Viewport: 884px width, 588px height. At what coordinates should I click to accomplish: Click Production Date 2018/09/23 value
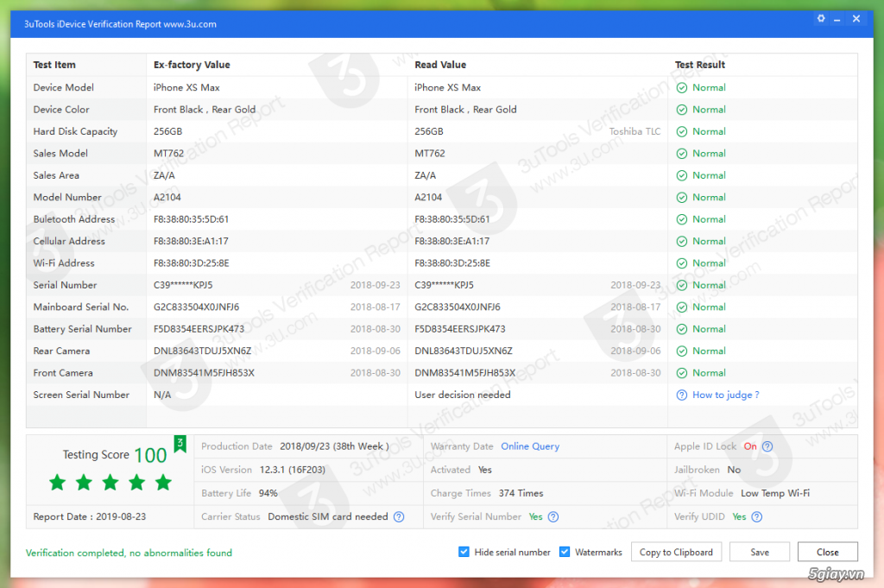point(334,446)
